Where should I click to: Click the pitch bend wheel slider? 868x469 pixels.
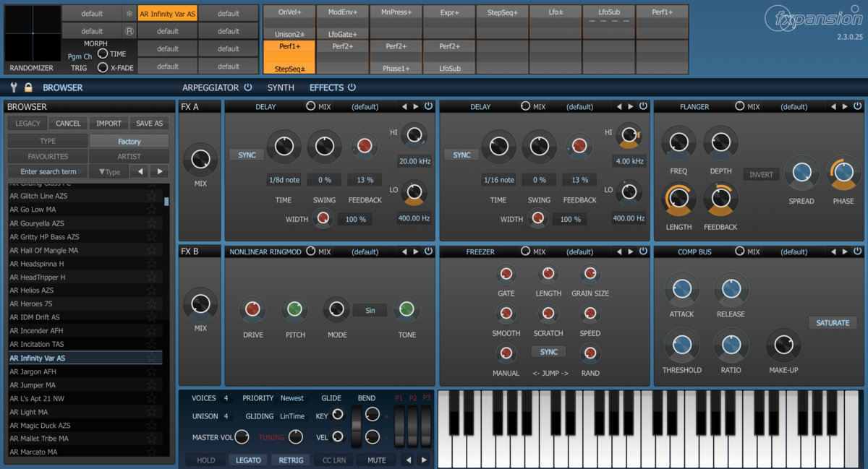coord(356,426)
